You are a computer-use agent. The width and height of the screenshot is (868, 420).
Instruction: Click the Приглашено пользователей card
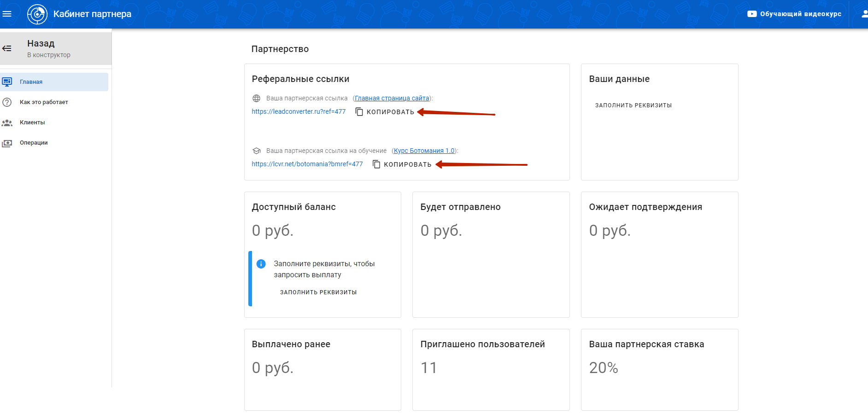[491, 369]
